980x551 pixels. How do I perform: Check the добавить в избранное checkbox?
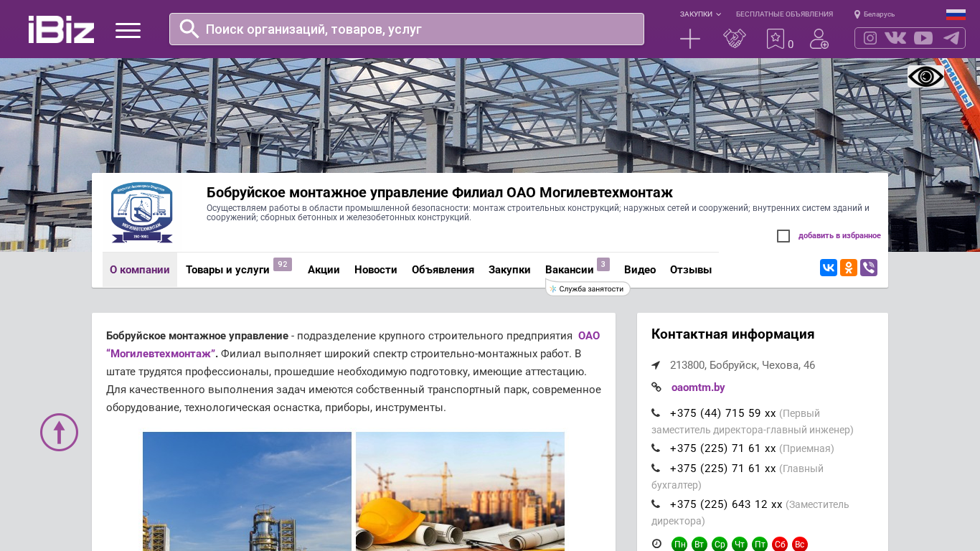(783, 236)
